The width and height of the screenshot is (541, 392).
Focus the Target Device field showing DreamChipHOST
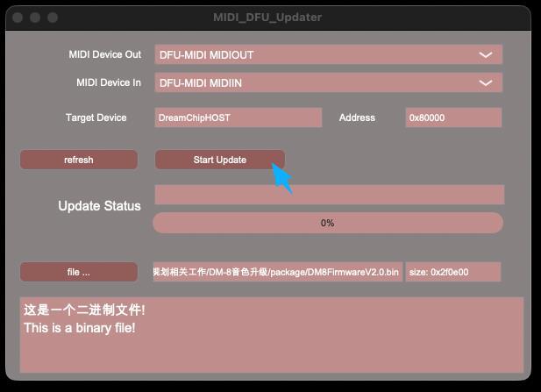(238, 118)
